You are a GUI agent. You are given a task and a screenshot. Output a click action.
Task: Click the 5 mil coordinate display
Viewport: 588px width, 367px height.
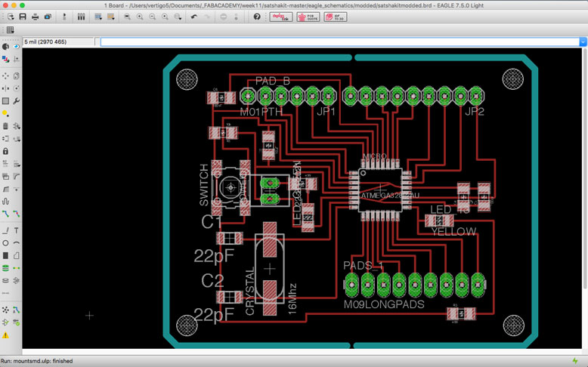tap(59, 42)
